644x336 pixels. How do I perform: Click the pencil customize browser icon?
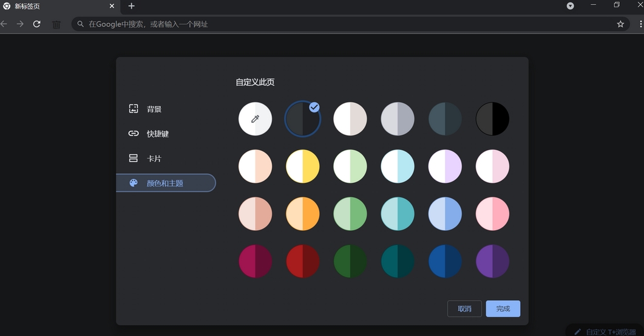(x=577, y=332)
